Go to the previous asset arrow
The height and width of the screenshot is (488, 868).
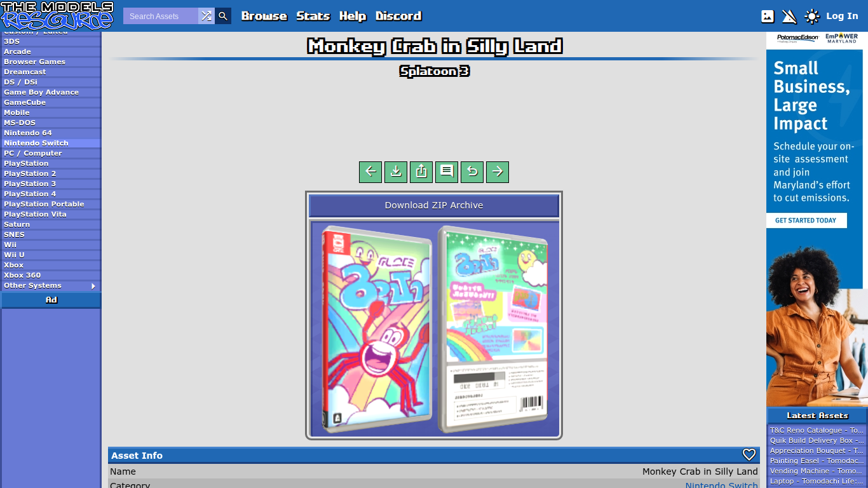[370, 172]
